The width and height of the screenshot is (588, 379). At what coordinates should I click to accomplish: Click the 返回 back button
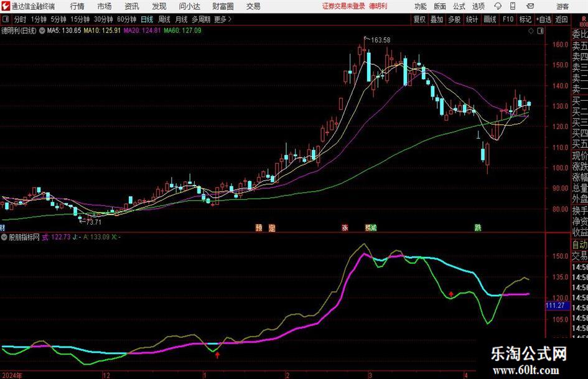tap(561, 19)
